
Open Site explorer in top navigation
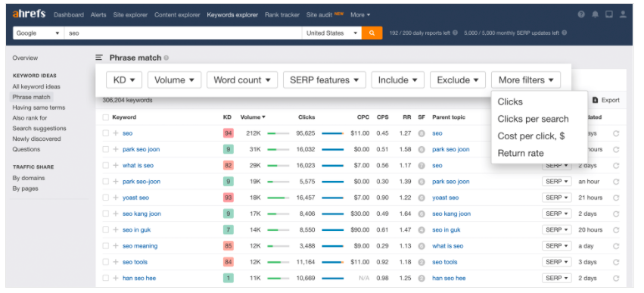click(x=130, y=15)
